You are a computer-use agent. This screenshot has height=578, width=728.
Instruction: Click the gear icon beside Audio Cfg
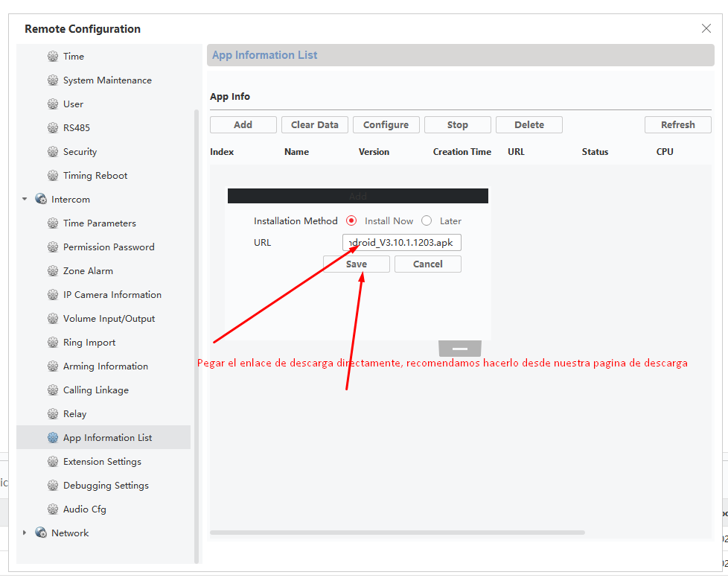click(53, 509)
